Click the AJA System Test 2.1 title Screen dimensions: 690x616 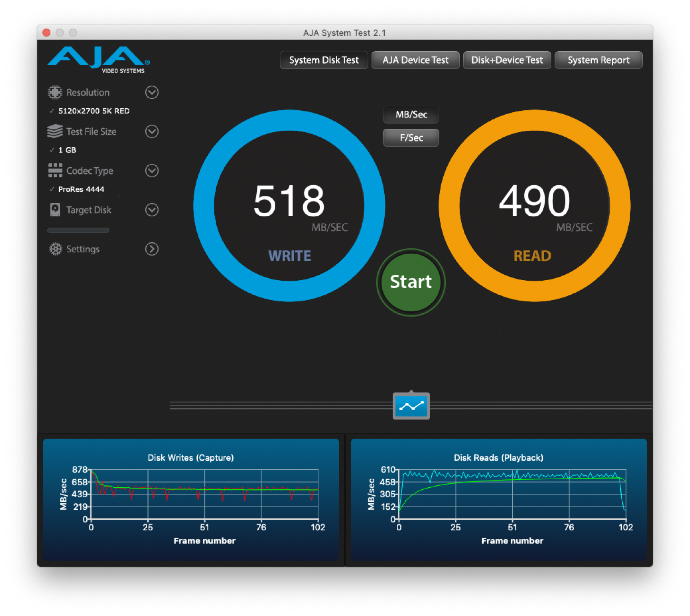click(x=344, y=33)
